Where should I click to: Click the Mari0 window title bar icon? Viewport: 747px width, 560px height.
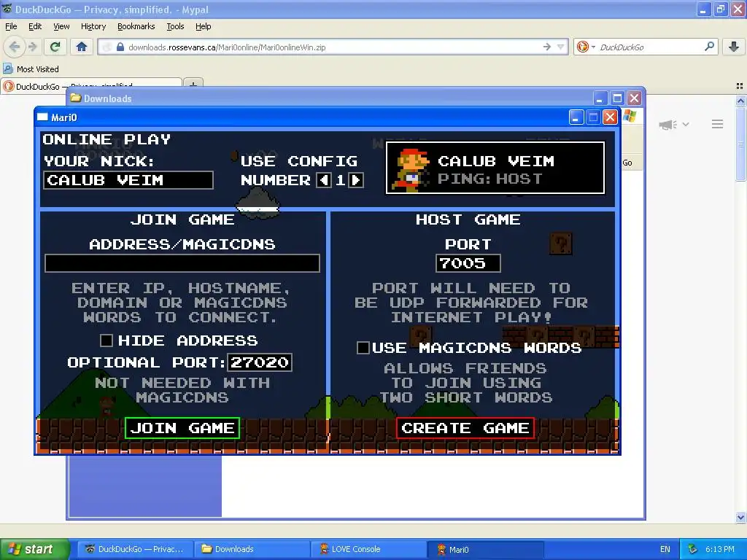click(43, 117)
